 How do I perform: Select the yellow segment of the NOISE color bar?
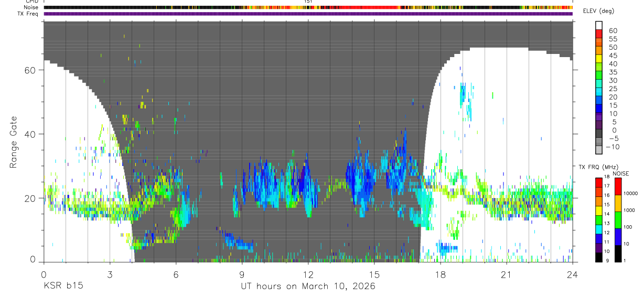coord(618,203)
